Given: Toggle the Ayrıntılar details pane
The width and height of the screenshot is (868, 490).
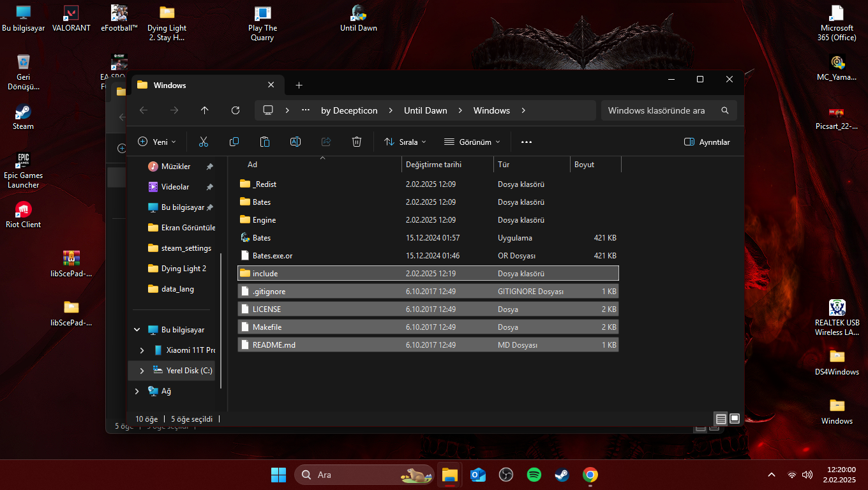Looking at the screenshot, I should pos(707,142).
